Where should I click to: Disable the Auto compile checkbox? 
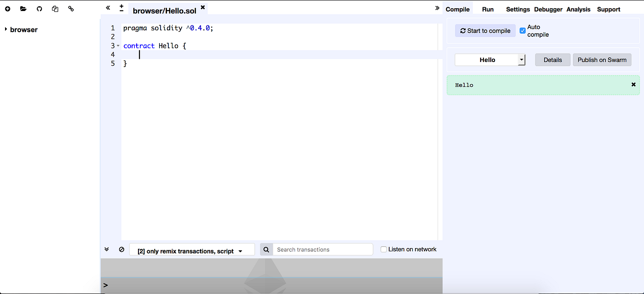pos(523,30)
